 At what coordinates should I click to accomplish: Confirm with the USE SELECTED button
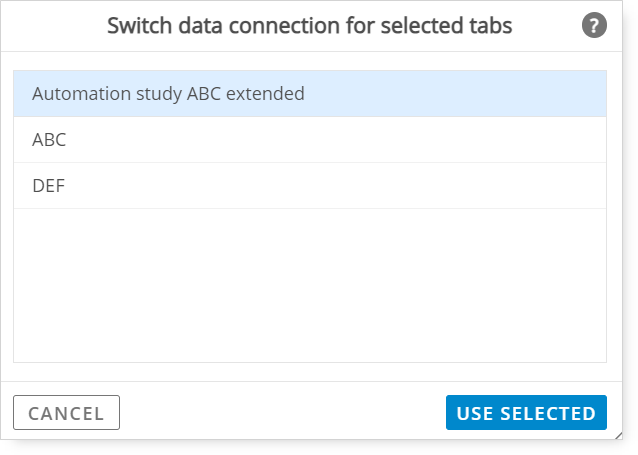[x=526, y=413]
